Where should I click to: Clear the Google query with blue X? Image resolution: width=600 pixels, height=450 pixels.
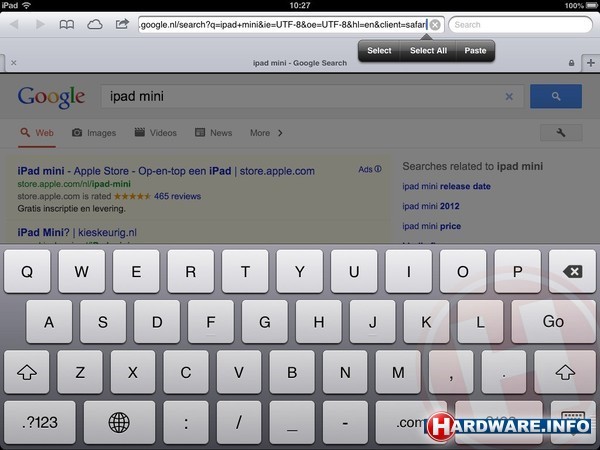click(509, 96)
